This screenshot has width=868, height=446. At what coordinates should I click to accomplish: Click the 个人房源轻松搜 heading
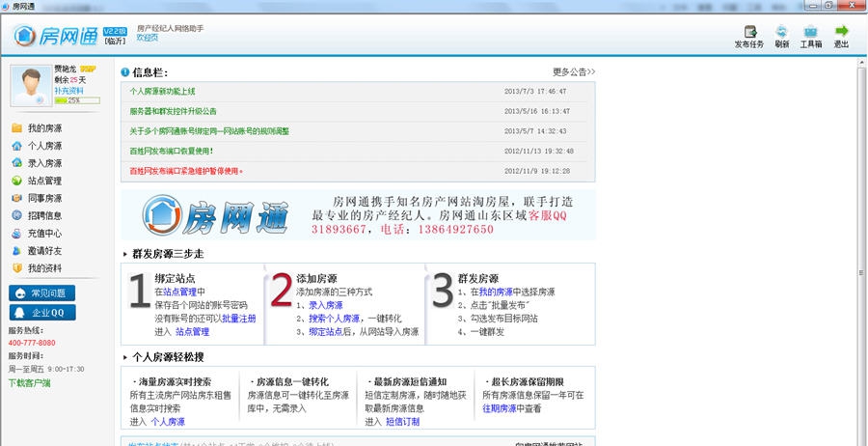click(x=168, y=357)
